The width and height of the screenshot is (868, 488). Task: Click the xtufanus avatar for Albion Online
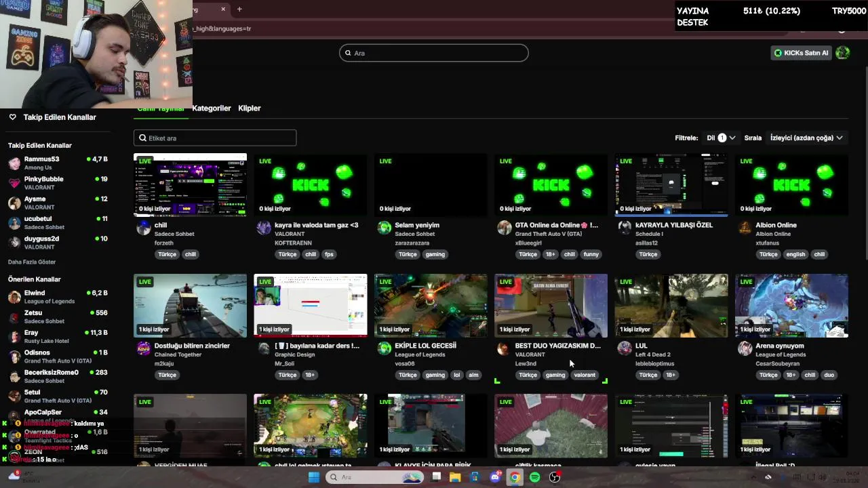tap(745, 228)
